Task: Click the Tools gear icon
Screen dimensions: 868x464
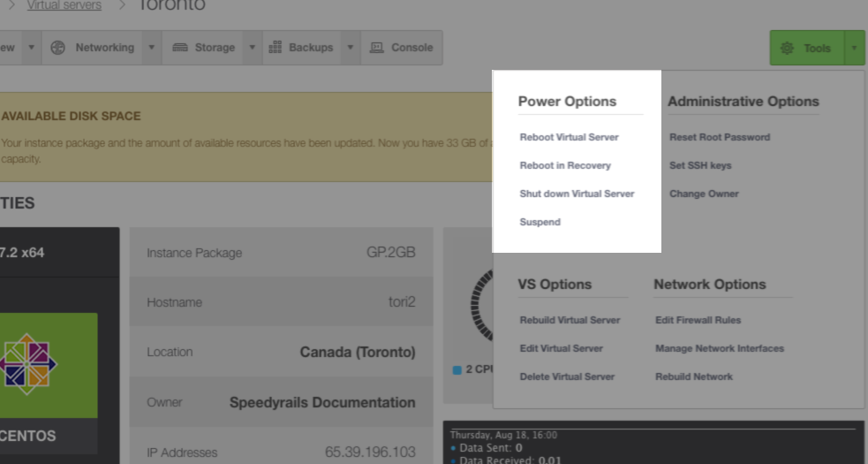Action: click(x=787, y=49)
